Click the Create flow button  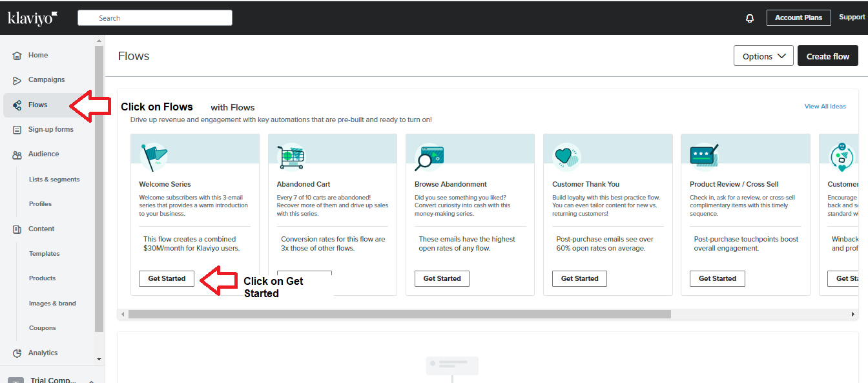828,56
